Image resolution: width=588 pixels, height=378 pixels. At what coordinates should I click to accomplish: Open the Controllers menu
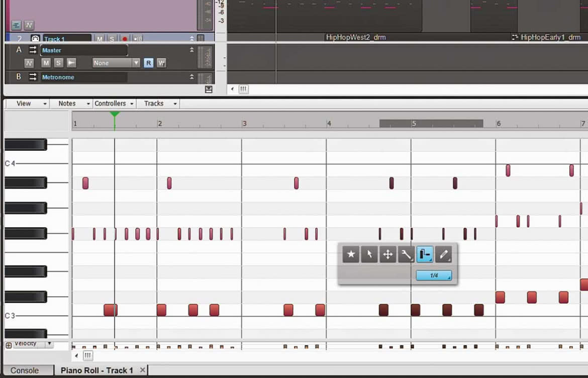(x=115, y=104)
